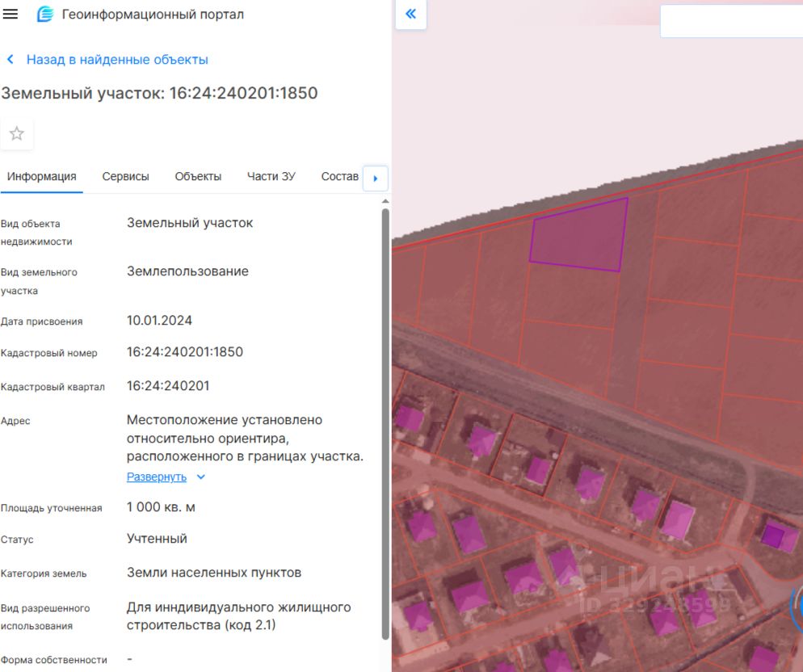This screenshot has height=672, width=803.
Task: Click the Категория земель label
Action: pos(44,573)
